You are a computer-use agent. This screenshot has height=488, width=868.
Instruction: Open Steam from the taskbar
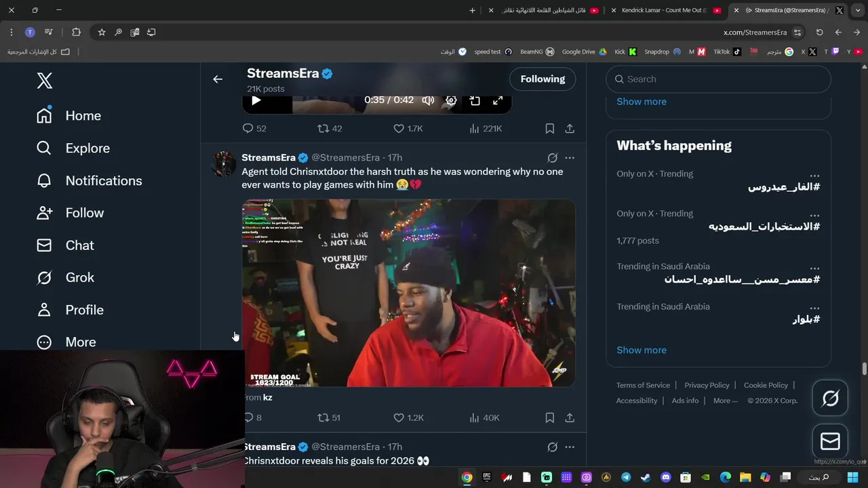646,477
